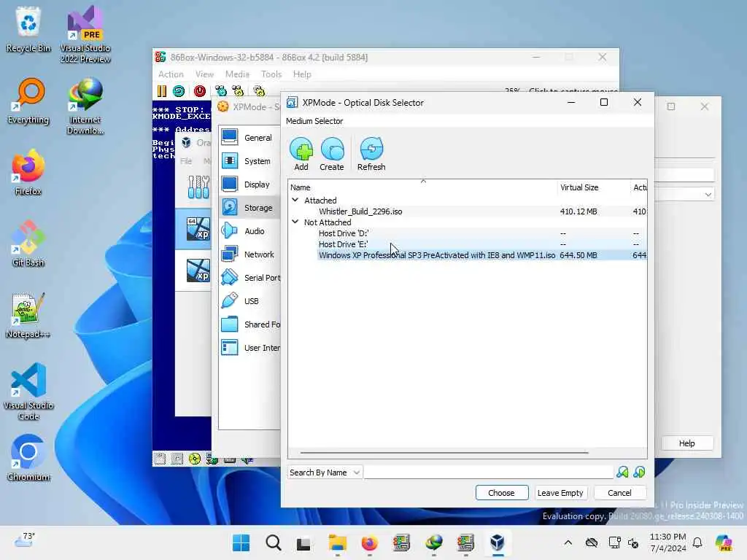This screenshot has height=560, width=747.
Task: Collapse the Attached group
Action: point(295,200)
